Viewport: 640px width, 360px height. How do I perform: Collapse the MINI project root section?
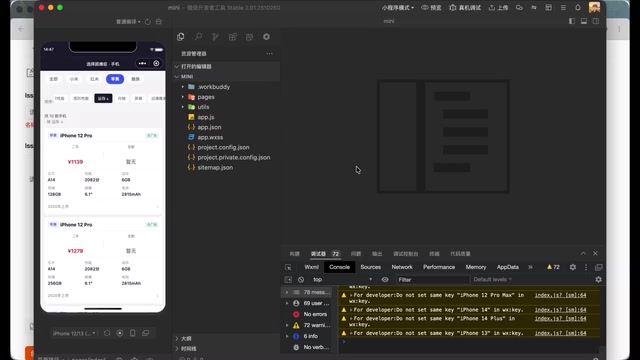click(227, 76)
